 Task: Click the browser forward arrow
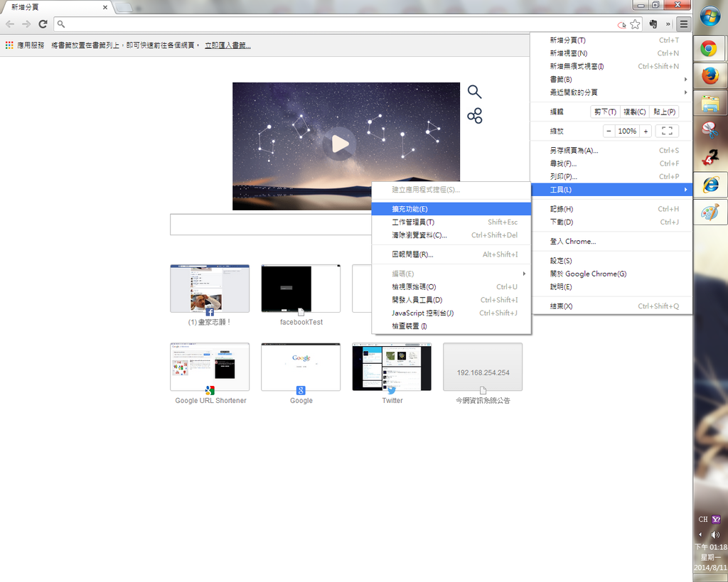tap(26, 24)
